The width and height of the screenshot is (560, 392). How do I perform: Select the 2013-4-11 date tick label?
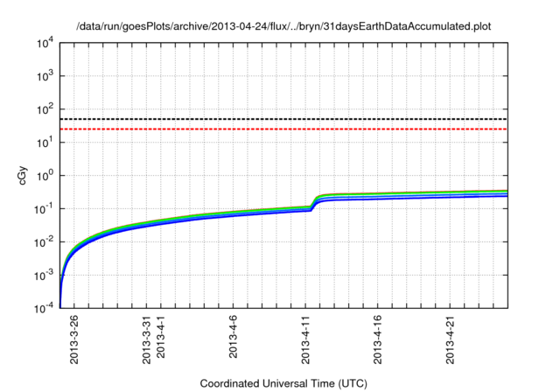pyautogui.click(x=306, y=337)
